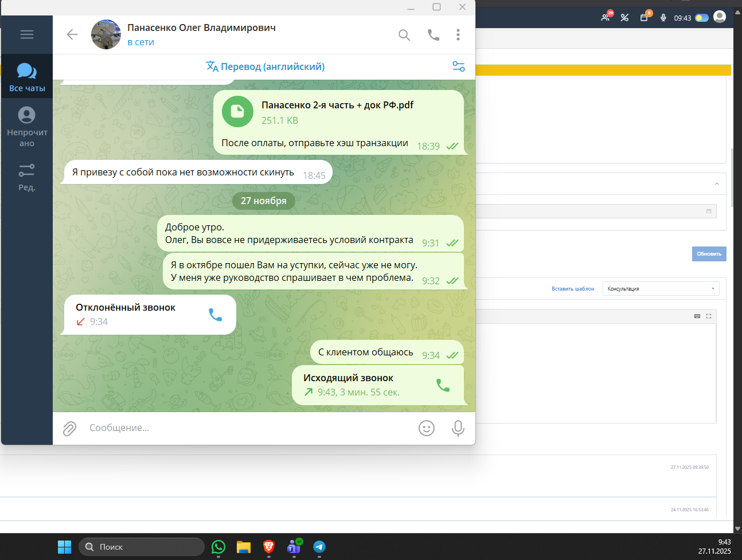Open the Windows Start menu

pos(64,547)
